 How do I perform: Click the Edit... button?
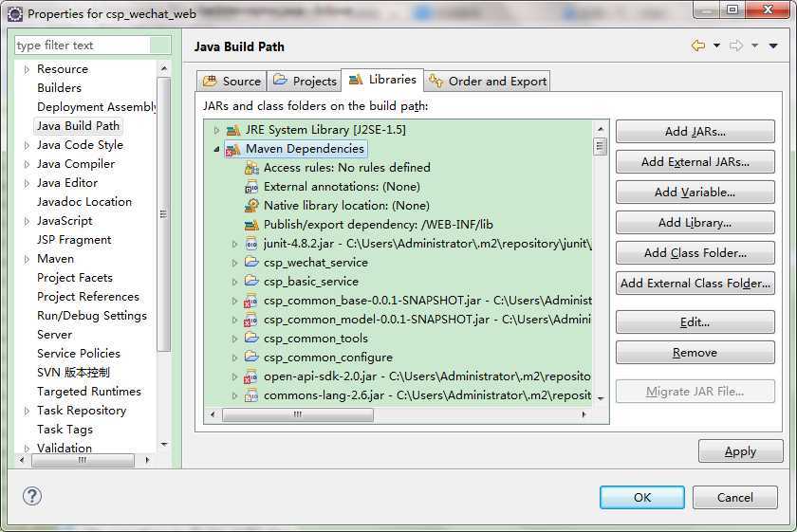695,322
